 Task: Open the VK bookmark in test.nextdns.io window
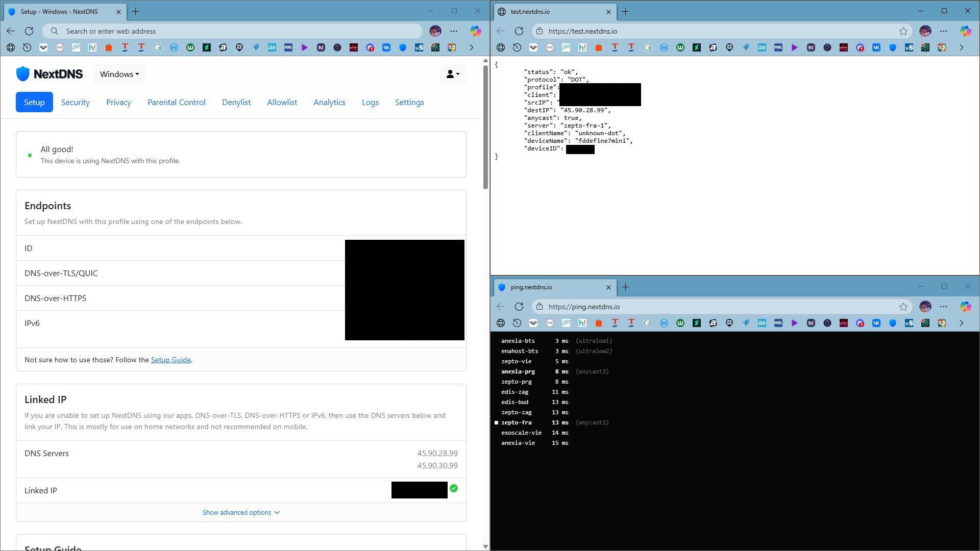pyautogui.click(x=876, y=47)
